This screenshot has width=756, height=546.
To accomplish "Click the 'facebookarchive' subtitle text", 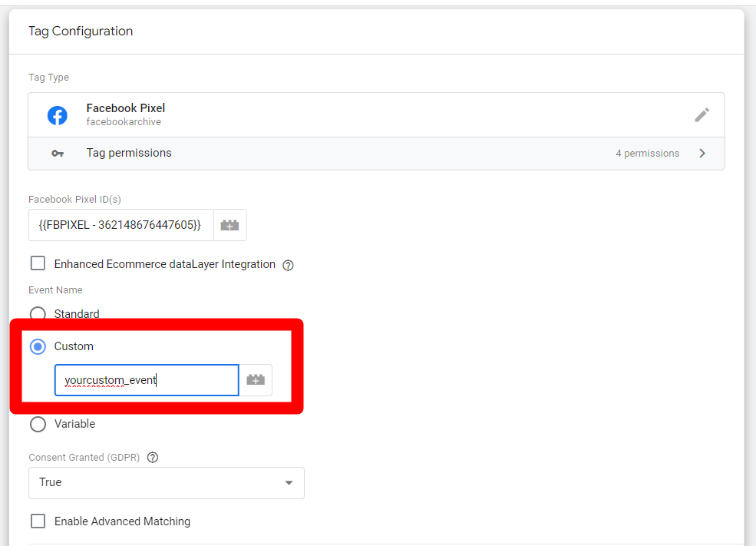I will (124, 122).
